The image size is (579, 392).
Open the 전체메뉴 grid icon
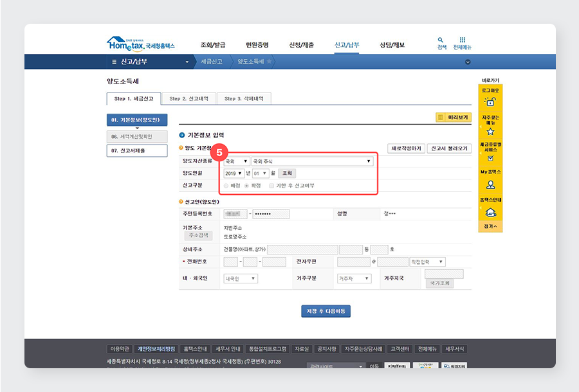(463, 39)
